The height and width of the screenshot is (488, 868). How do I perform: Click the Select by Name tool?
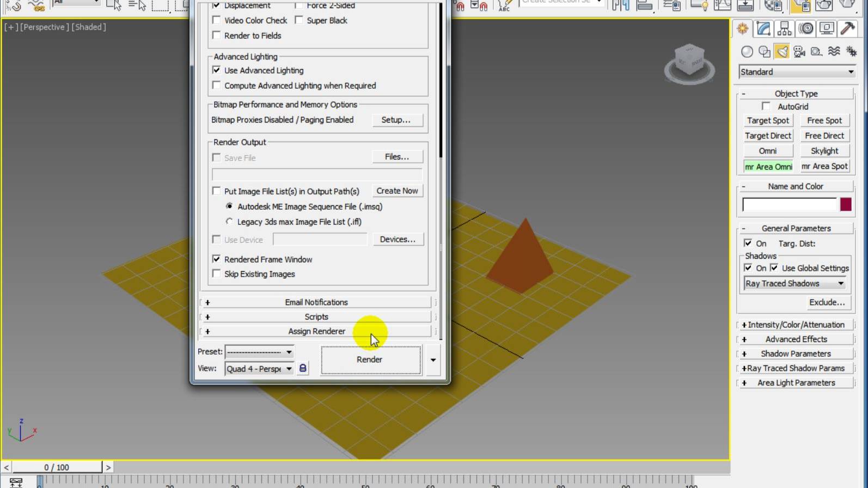[x=137, y=5]
